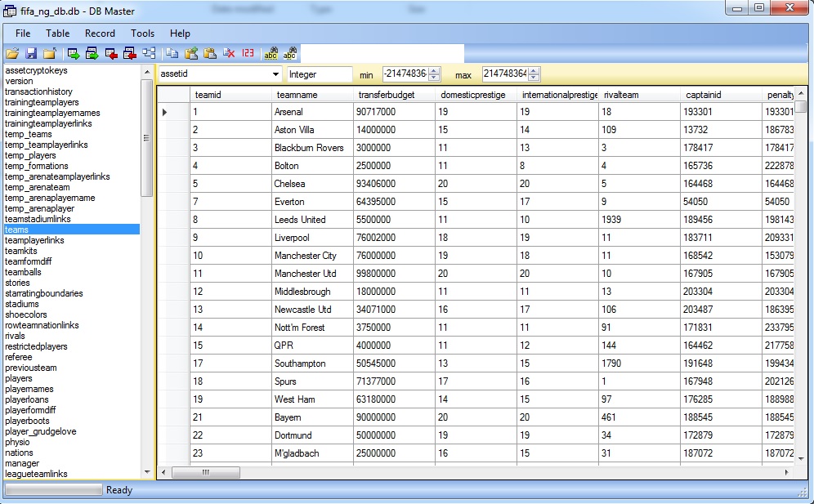Increase the max value with up arrow

coord(534,71)
